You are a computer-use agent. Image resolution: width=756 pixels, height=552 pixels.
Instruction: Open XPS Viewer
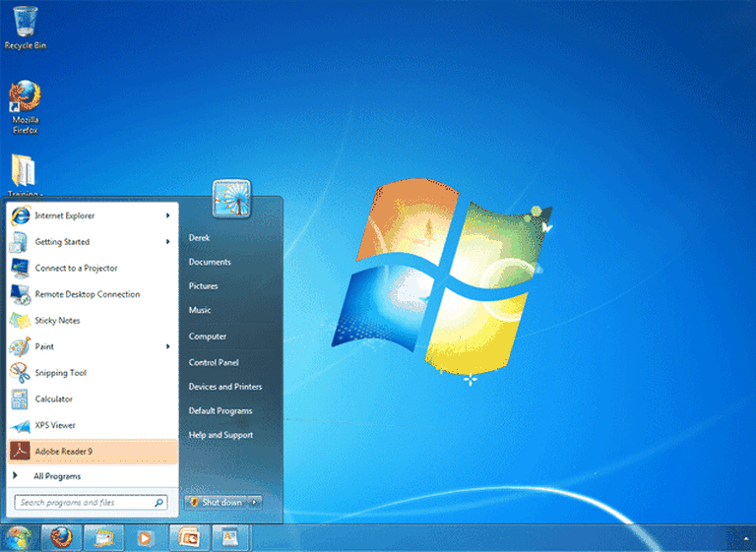pyautogui.click(x=92, y=425)
